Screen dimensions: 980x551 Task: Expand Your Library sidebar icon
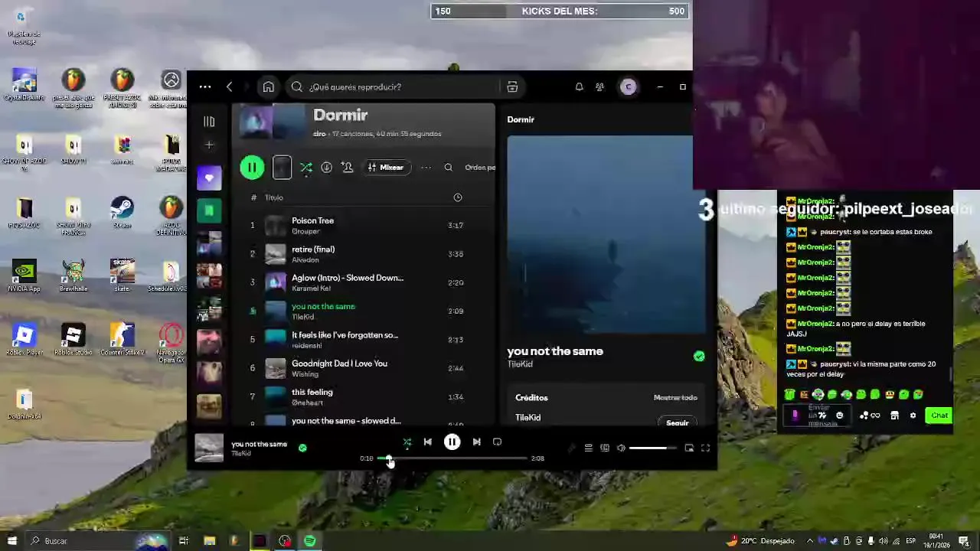click(x=209, y=121)
